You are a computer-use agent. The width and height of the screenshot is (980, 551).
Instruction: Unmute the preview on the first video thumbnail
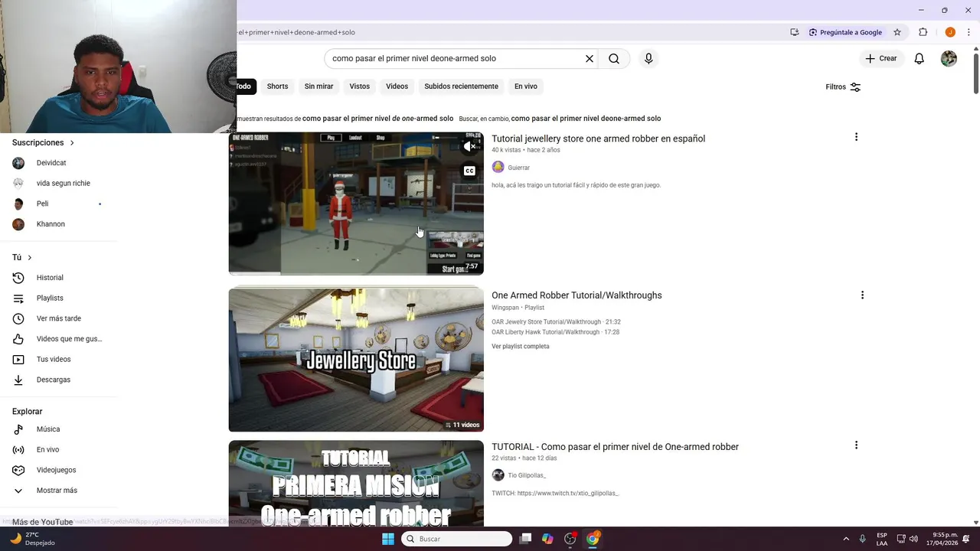pyautogui.click(x=469, y=145)
